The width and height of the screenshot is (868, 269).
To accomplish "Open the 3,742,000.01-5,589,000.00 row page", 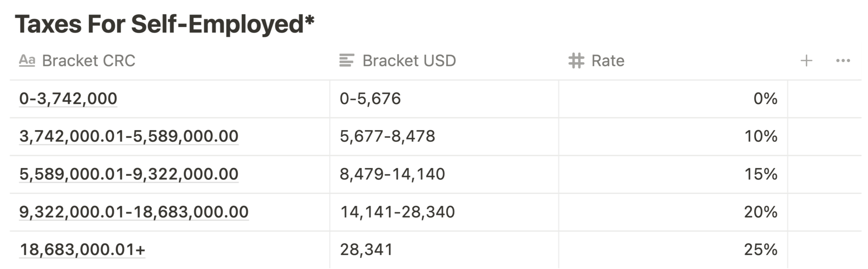I will [129, 137].
